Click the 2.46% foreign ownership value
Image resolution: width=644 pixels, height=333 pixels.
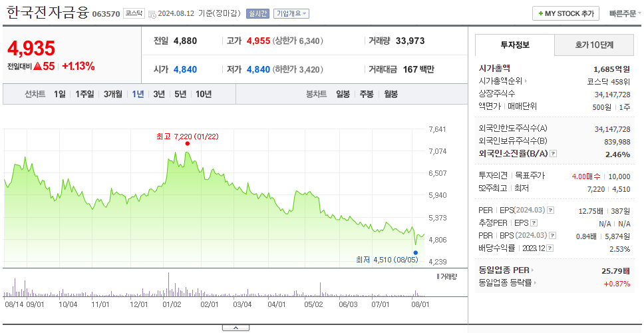(617, 154)
